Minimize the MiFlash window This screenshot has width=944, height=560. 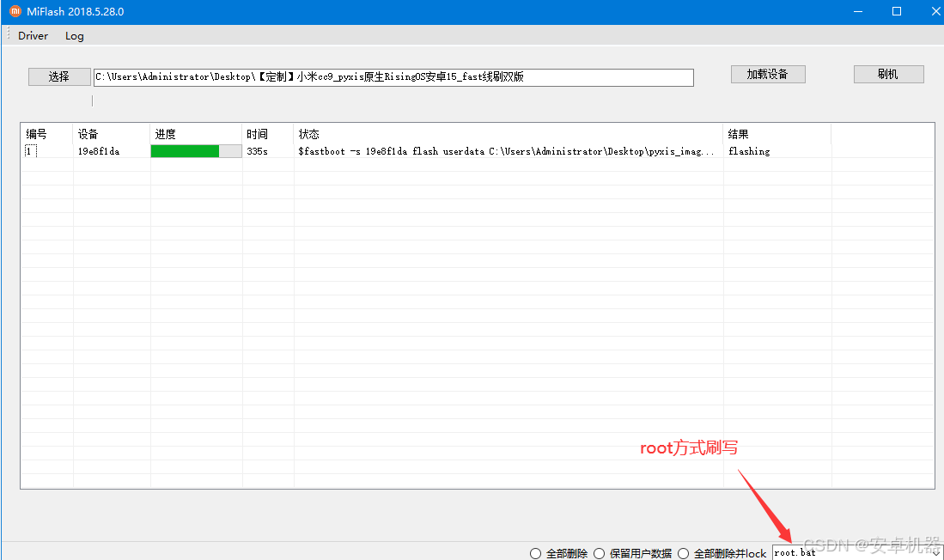[858, 11]
